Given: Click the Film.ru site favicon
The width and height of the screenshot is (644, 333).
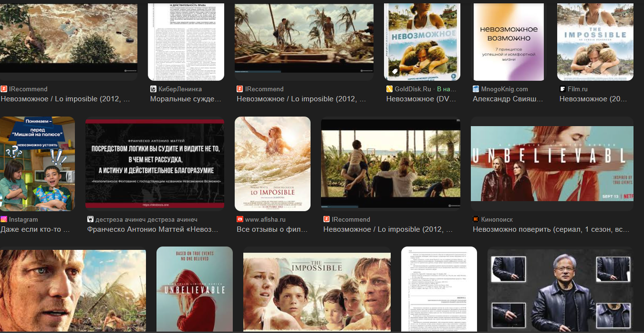Looking at the screenshot, I should click(562, 89).
